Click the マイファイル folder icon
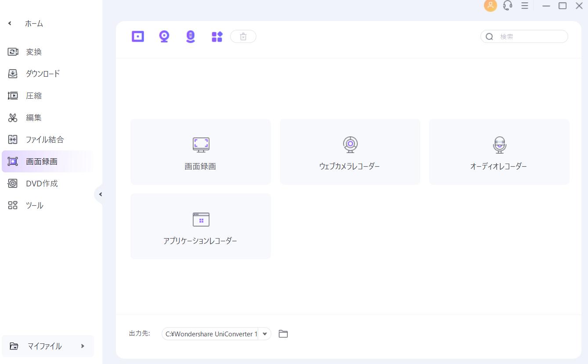The height and width of the screenshot is (364, 588). pos(14,346)
